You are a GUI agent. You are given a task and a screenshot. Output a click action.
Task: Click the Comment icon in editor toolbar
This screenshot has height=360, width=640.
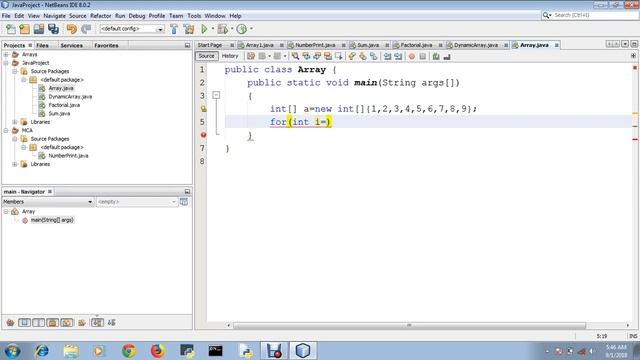point(436,56)
